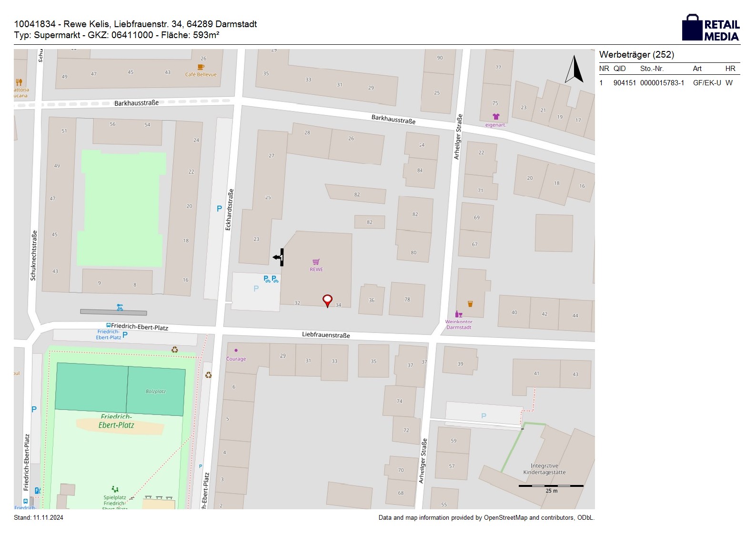Screen dimensions: 756x535
Task: Click the Spielplatz playground icon
Action: pos(115,489)
